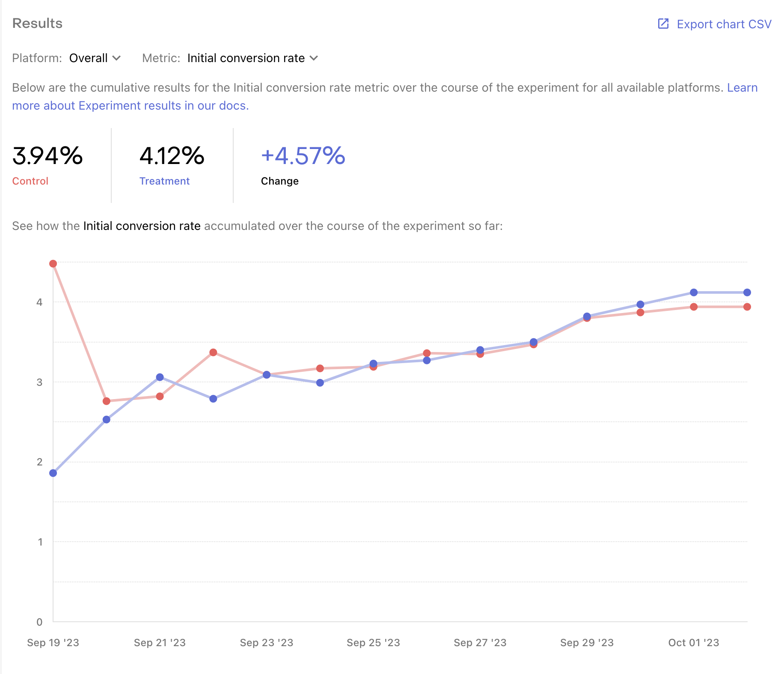Click the red Control point on Oct 01

(x=694, y=307)
